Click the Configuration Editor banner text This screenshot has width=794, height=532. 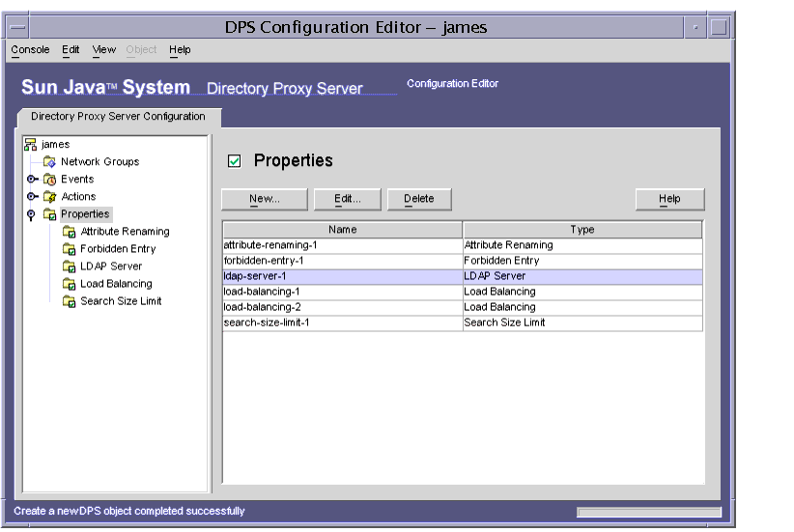tap(453, 84)
